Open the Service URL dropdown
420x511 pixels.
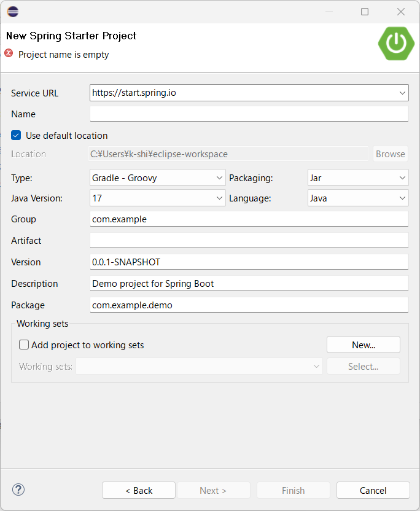click(x=402, y=93)
